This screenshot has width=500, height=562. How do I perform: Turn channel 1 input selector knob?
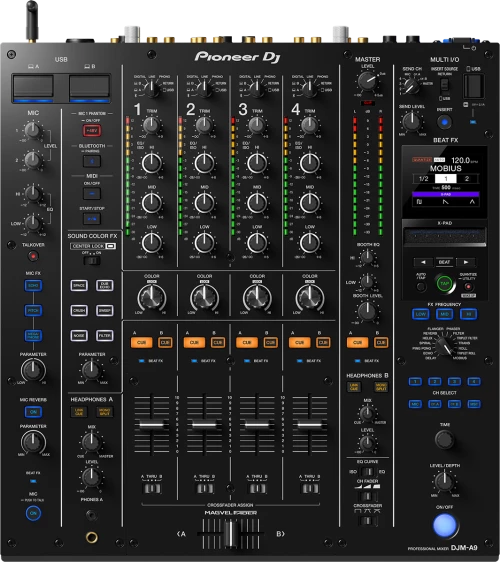[152, 89]
